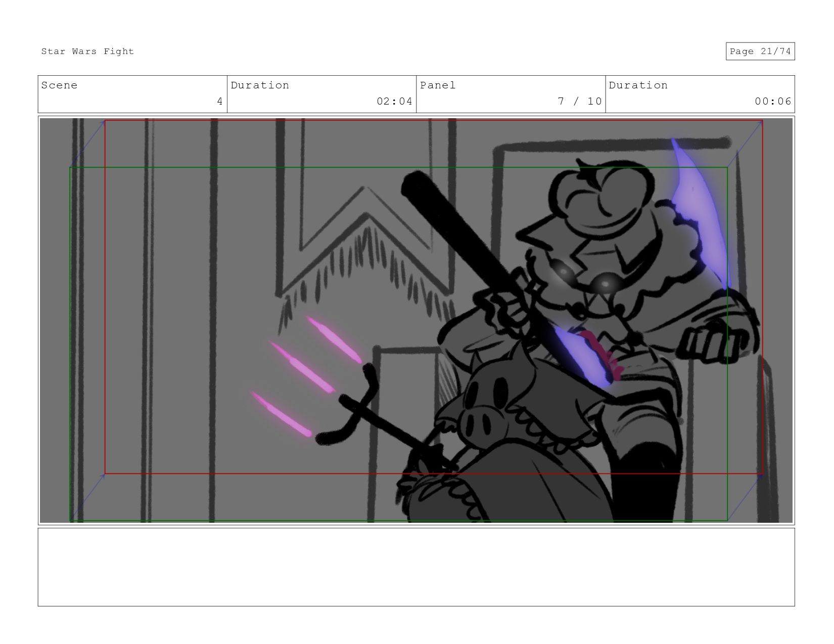Image resolution: width=834 pixels, height=644 pixels.
Task: Click the panel count value '7 / 10'
Action: [580, 102]
